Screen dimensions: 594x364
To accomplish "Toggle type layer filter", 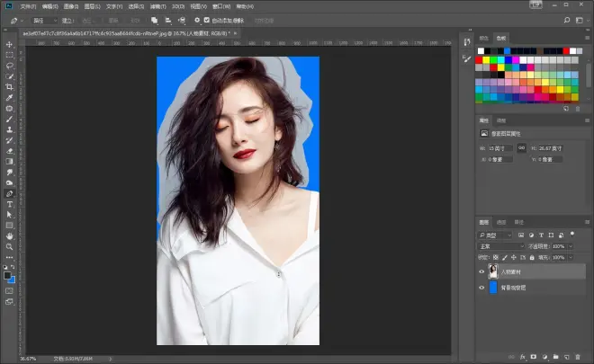I will pos(541,235).
